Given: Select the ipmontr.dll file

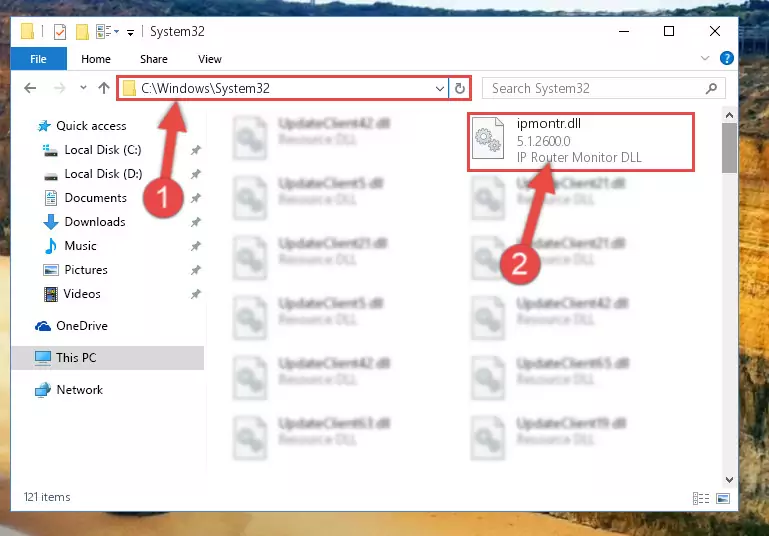Looking at the screenshot, I should [x=581, y=142].
